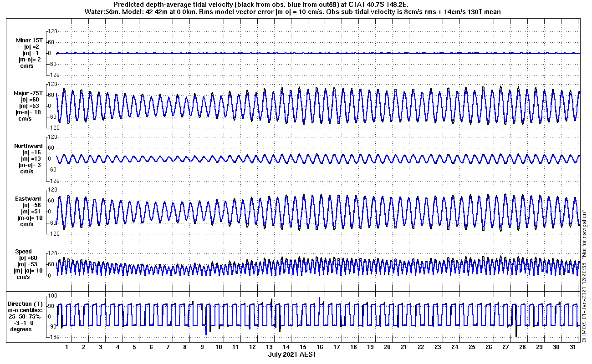
Task: Click "|o| =2" in the Minor panel
Action: (31, 47)
